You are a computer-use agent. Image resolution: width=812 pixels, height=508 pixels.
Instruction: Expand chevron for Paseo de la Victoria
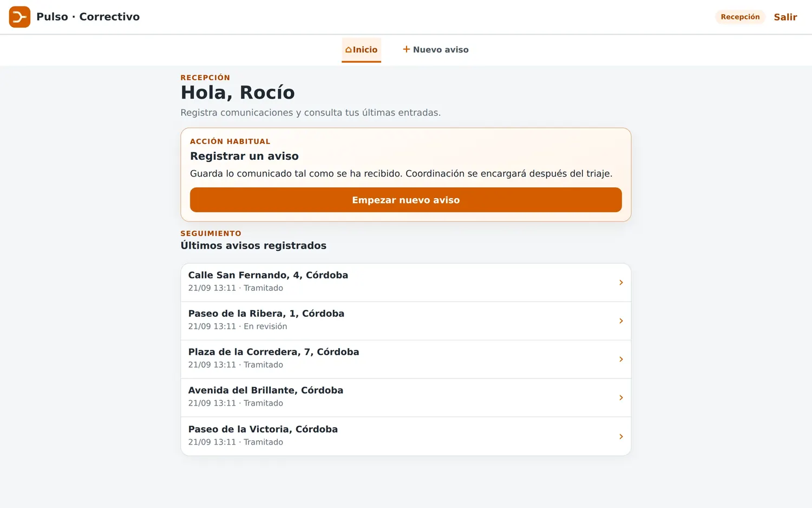(x=621, y=437)
